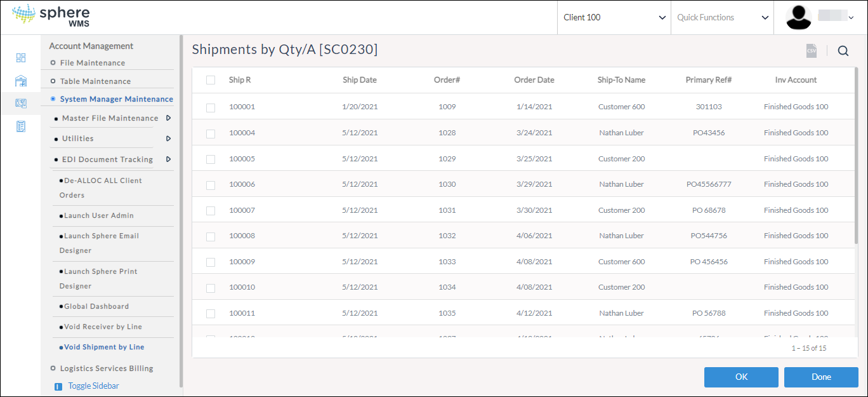Select the checkbox for shipment 100007
868x397 pixels.
point(211,211)
